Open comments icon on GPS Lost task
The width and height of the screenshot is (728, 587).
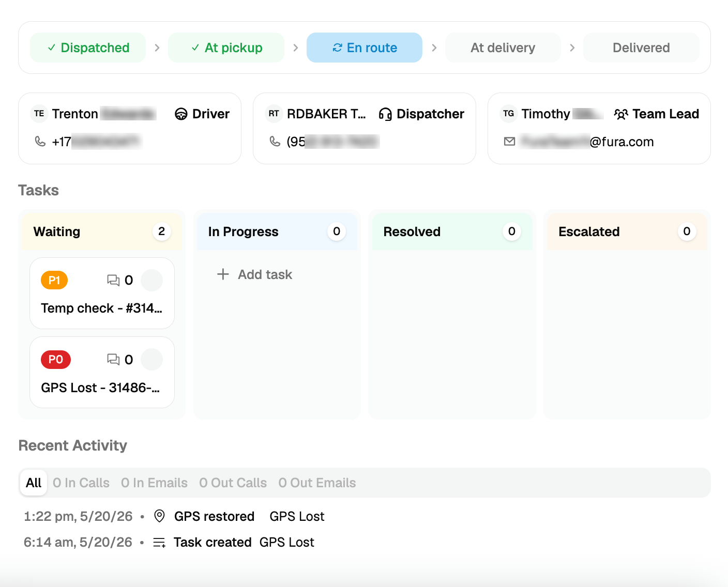[x=113, y=359]
